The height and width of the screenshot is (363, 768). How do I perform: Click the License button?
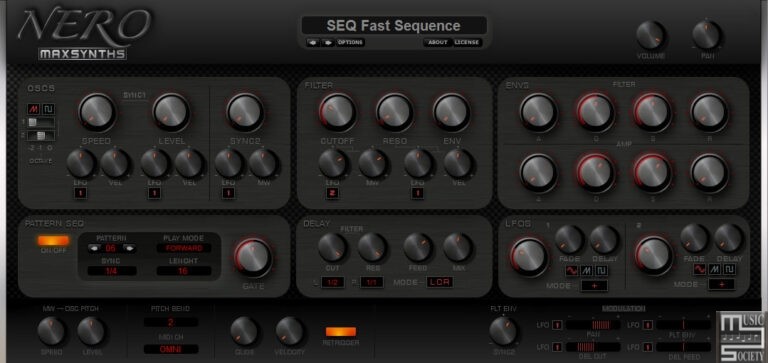click(x=467, y=43)
